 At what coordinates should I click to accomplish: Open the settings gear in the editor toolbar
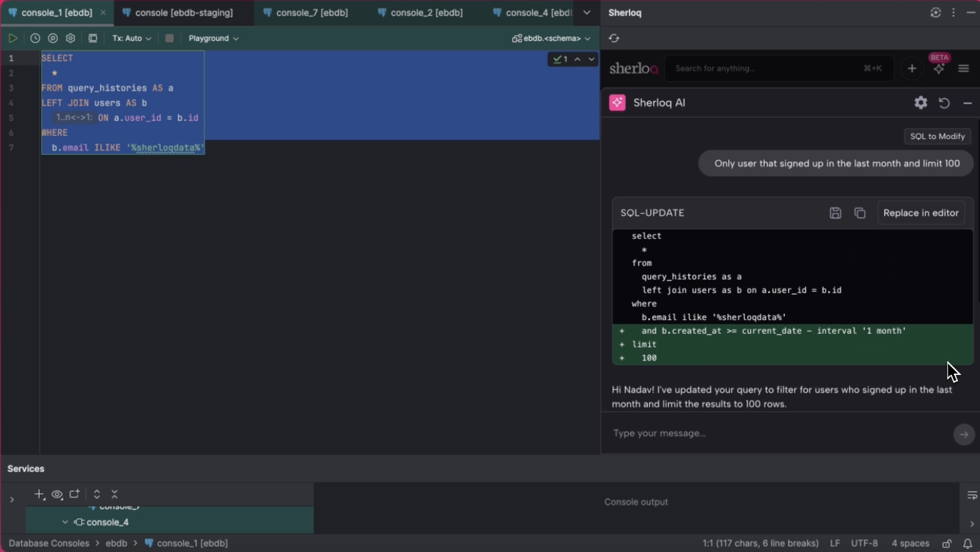[71, 38]
